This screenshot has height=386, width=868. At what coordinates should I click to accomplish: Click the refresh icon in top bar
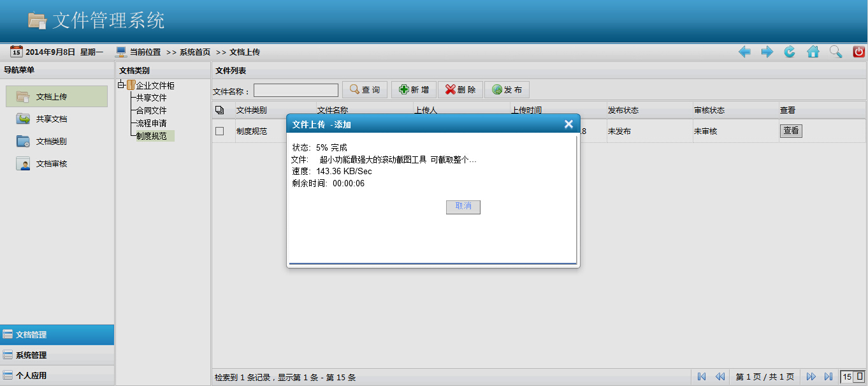click(x=790, y=52)
